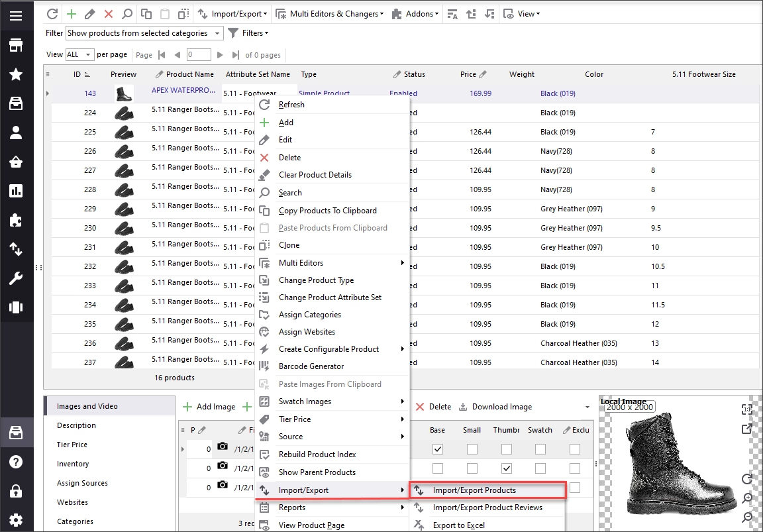Screen dimensions: 763x532
Task: Select the Tier Price tab in the lower panel
Action: tap(72, 445)
